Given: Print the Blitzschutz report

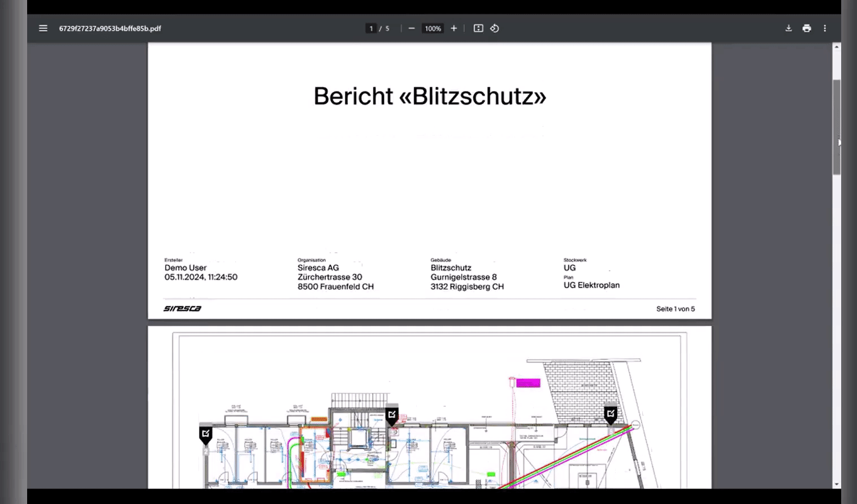Looking at the screenshot, I should click(x=807, y=28).
